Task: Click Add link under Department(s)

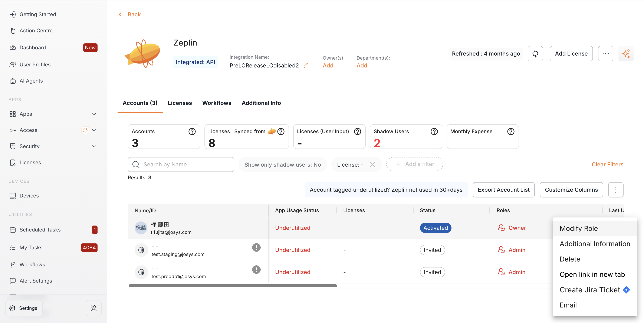Action: [362, 66]
